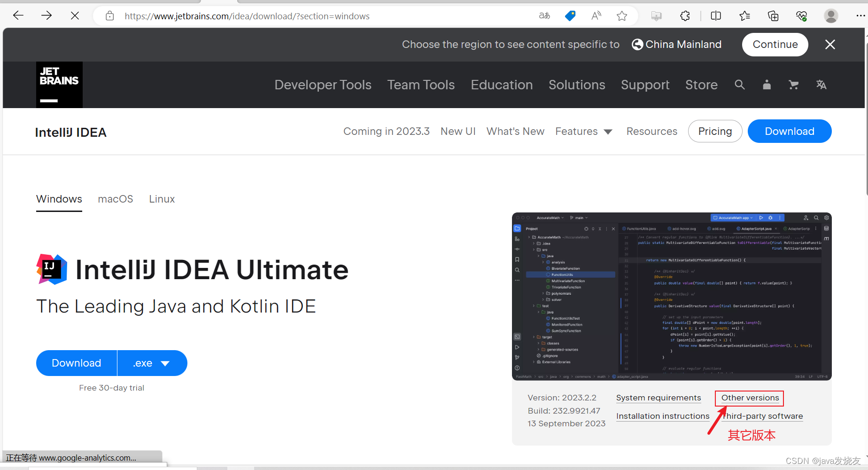Switch to the Linux tab
Image resolution: width=868 pixels, height=470 pixels.
[x=162, y=199]
